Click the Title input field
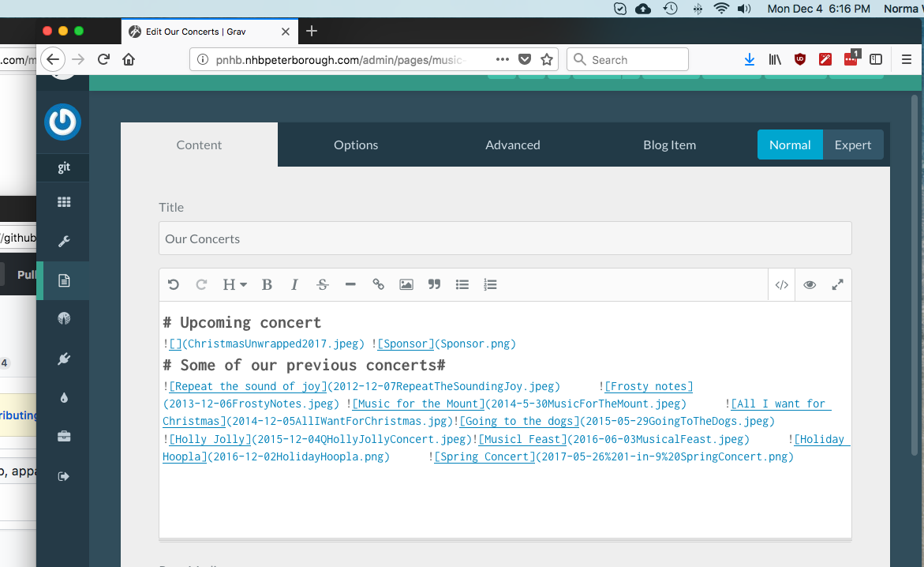The width and height of the screenshot is (924, 567). coord(505,238)
